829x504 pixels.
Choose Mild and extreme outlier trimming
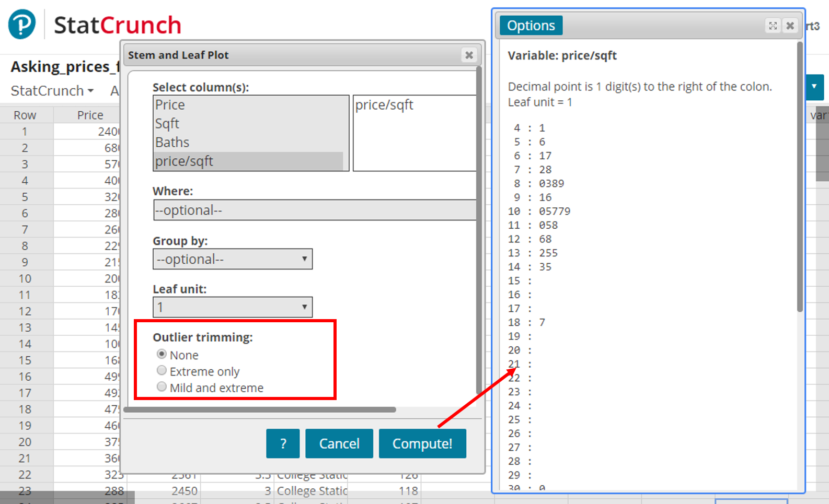(162, 387)
